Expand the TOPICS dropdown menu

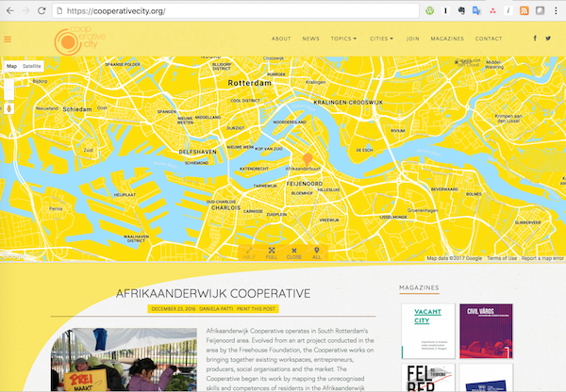point(343,39)
